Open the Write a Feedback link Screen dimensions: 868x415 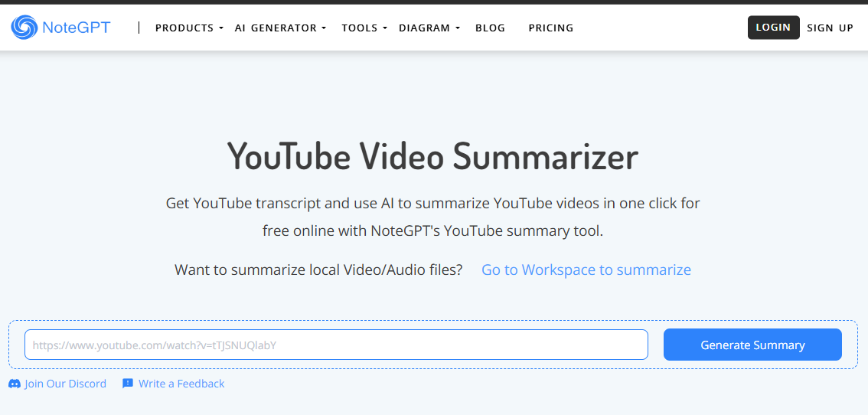click(x=181, y=384)
